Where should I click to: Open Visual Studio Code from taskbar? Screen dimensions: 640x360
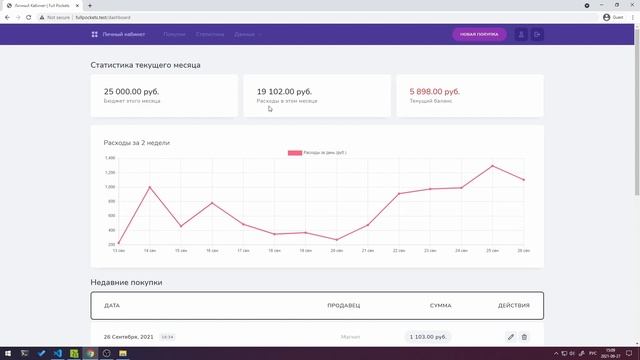[58, 353]
